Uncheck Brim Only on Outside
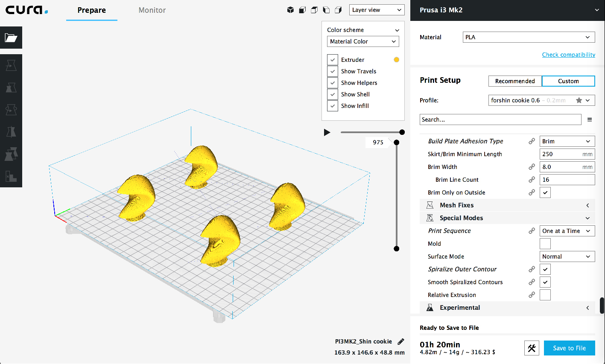605x364 pixels. 545,192
